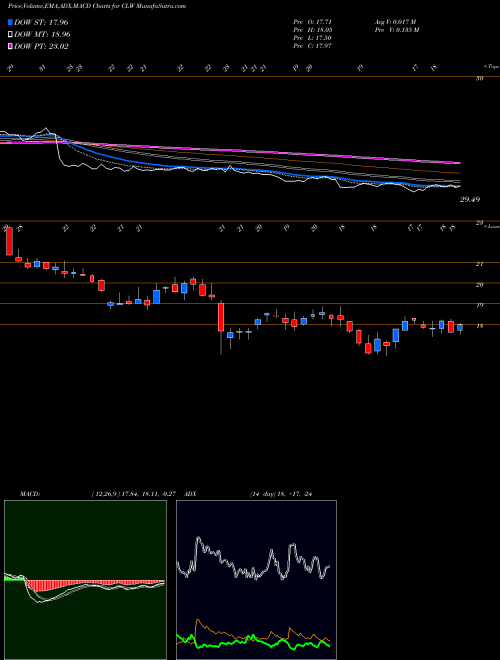The width and height of the screenshot is (500, 660).
Task: Click the Pre O: 17.71 value
Action: click(313, 21)
